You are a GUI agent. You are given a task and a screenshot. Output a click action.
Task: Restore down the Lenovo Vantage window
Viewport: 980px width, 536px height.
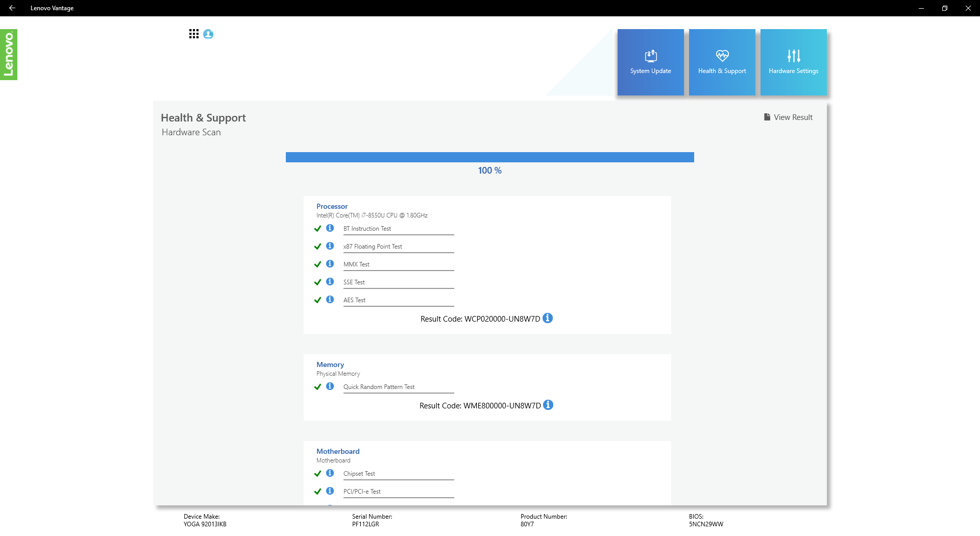(x=945, y=8)
